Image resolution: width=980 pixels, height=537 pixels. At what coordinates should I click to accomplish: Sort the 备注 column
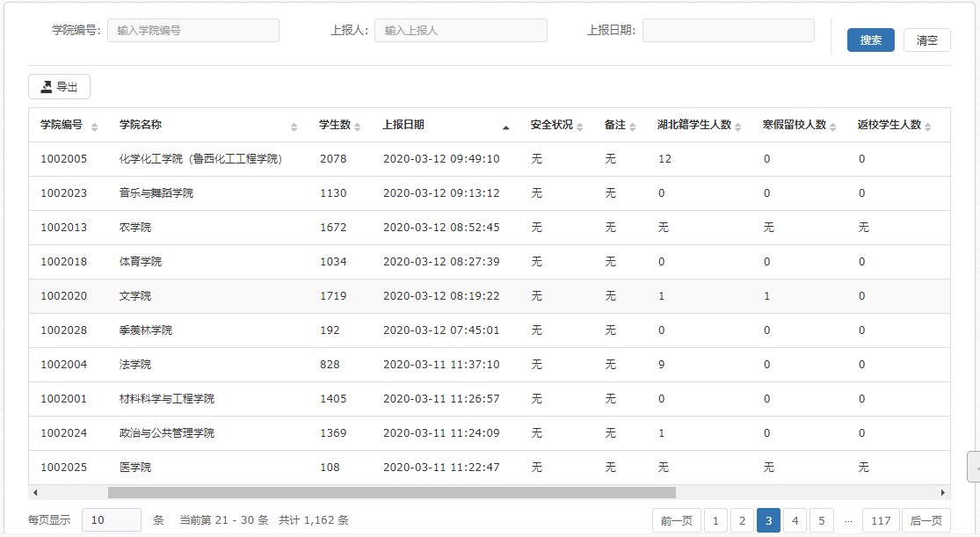[633, 127]
